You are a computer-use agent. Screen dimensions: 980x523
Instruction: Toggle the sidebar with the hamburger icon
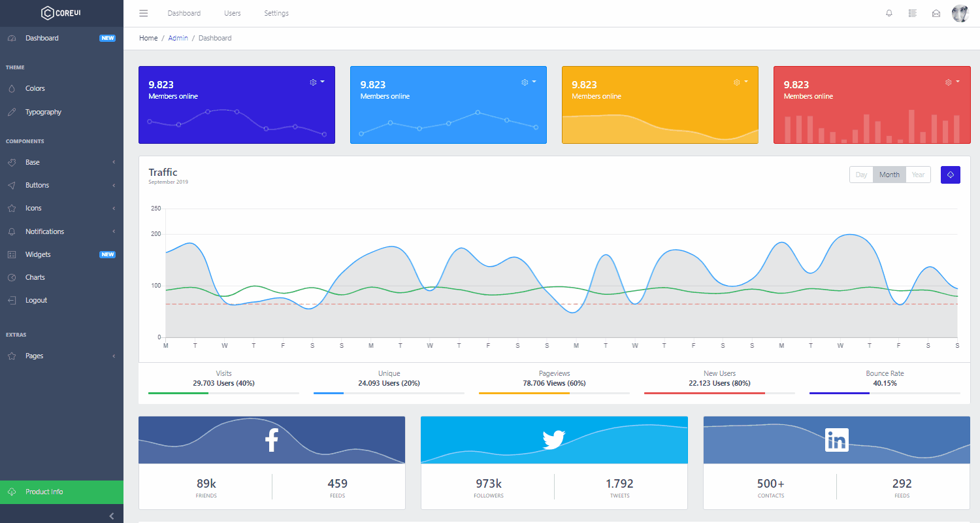[143, 13]
